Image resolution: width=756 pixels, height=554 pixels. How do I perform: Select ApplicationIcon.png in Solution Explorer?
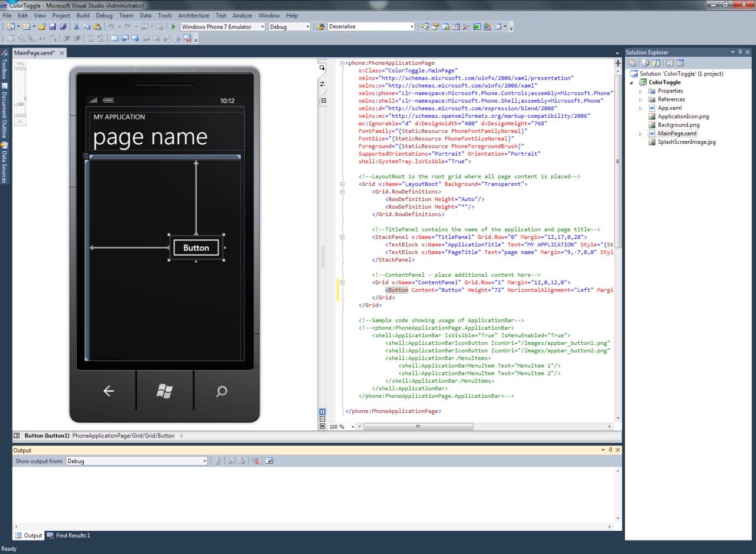[x=683, y=117]
